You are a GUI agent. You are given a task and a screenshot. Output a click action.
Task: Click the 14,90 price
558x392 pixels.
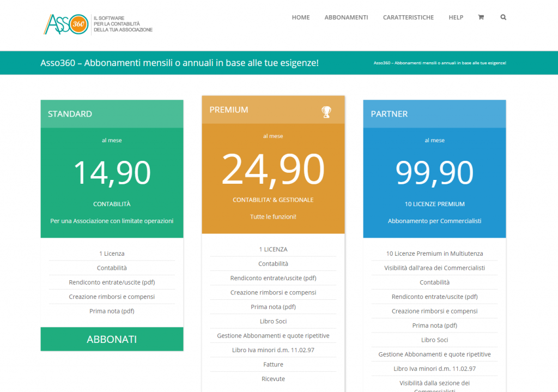point(112,173)
